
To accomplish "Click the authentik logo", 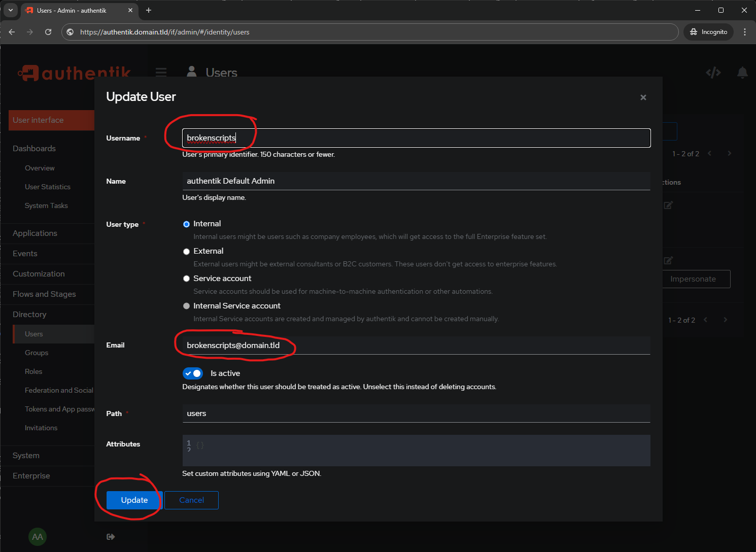I will (74, 73).
